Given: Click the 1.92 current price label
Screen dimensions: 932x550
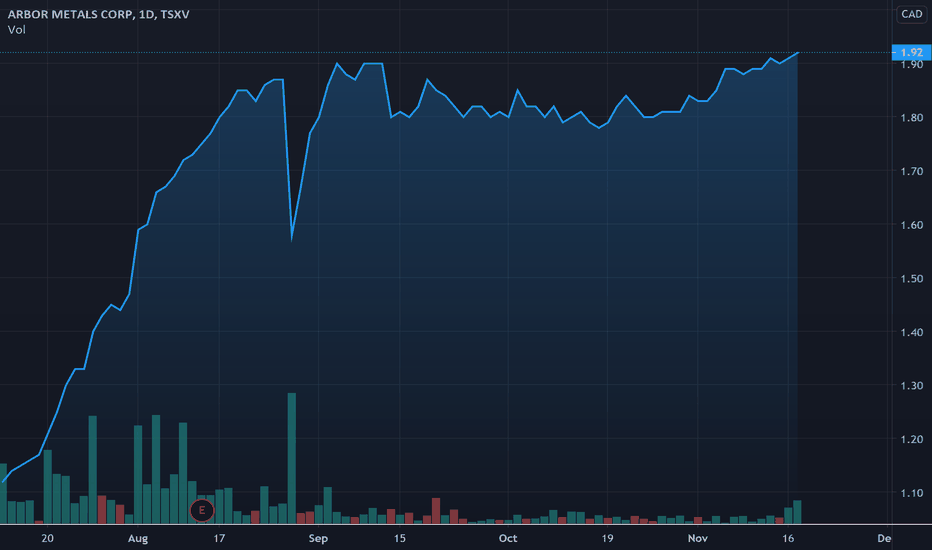Looking at the screenshot, I should [912, 52].
